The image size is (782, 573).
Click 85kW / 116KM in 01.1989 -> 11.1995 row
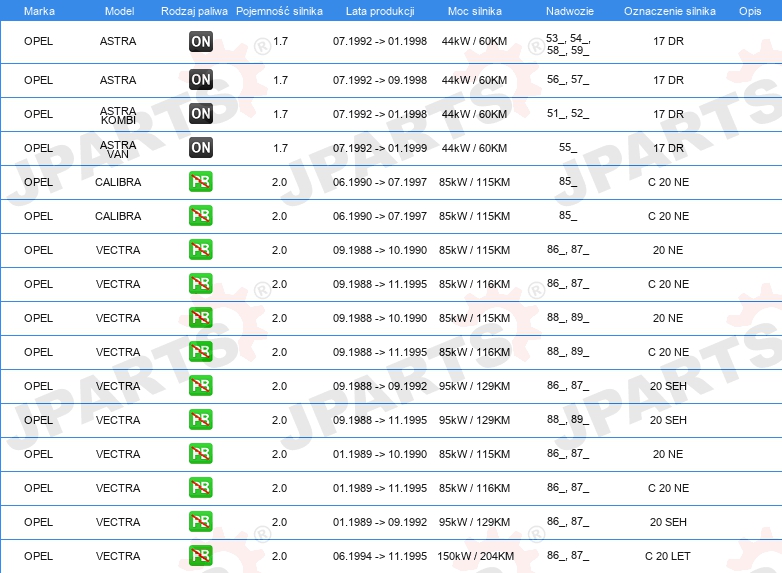point(474,488)
